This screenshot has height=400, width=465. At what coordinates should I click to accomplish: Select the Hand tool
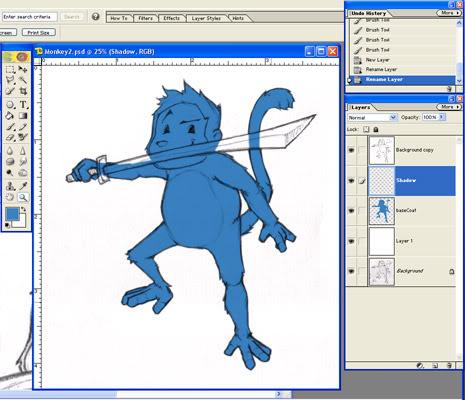(x=10, y=197)
